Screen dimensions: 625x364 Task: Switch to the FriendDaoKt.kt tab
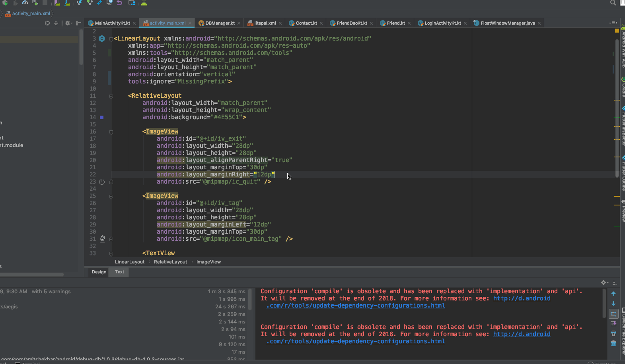[x=352, y=23]
